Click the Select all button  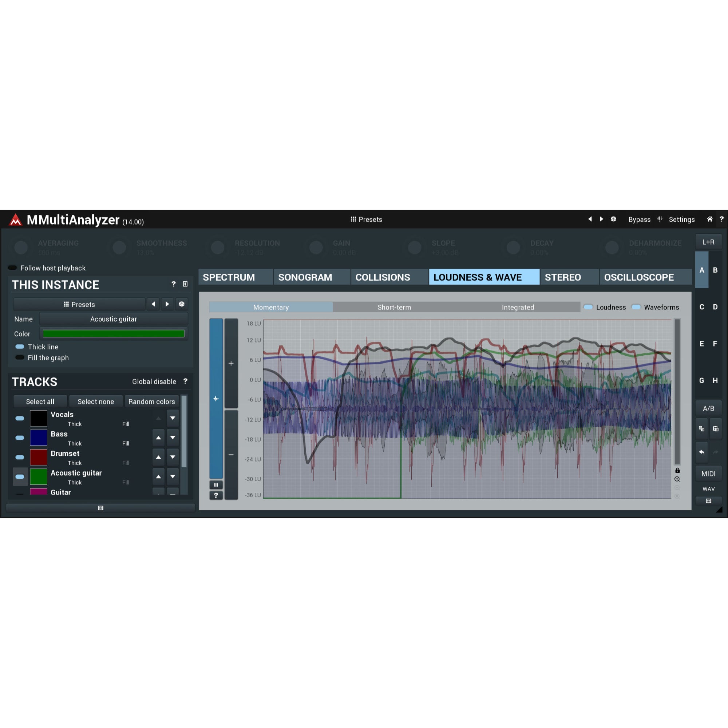click(x=40, y=402)
